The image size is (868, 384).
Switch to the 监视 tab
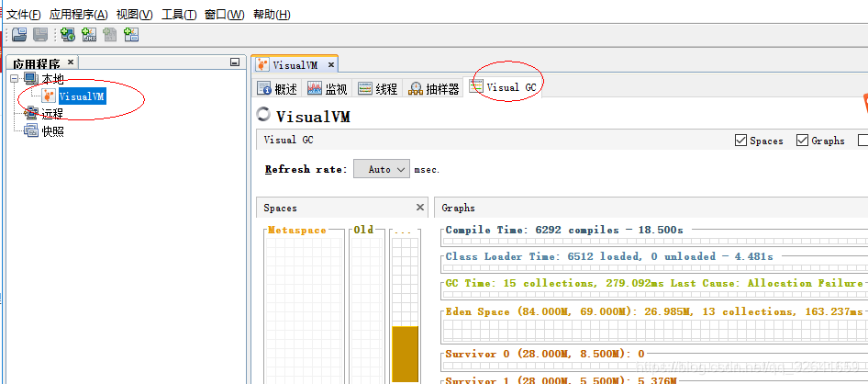328,89
